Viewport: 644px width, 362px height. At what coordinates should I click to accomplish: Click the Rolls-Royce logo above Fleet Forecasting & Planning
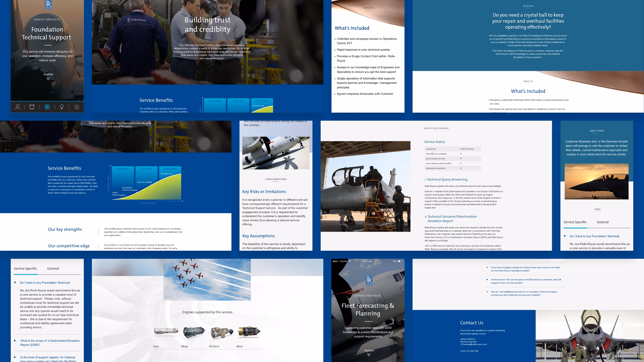tap(369, 280)
